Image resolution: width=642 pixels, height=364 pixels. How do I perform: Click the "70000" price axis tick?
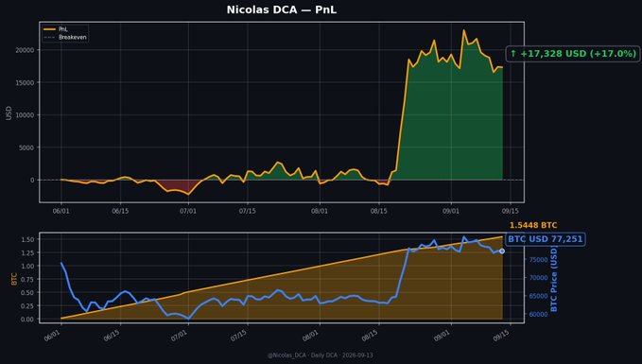tap(538, 278)
